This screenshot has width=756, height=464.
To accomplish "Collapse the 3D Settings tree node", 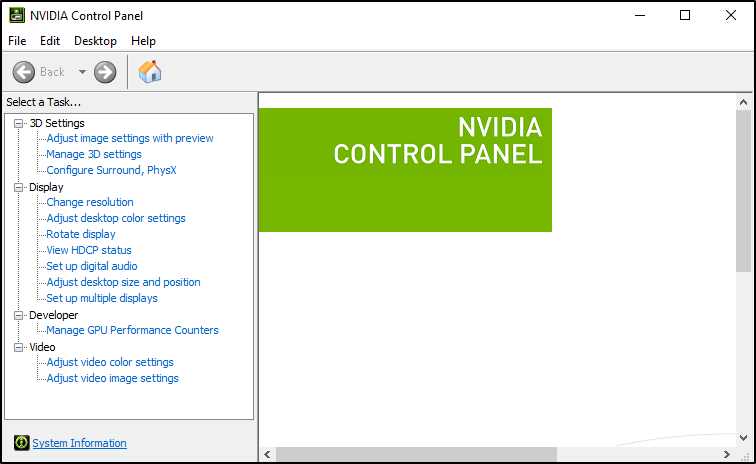I will [x=18, y=123].
